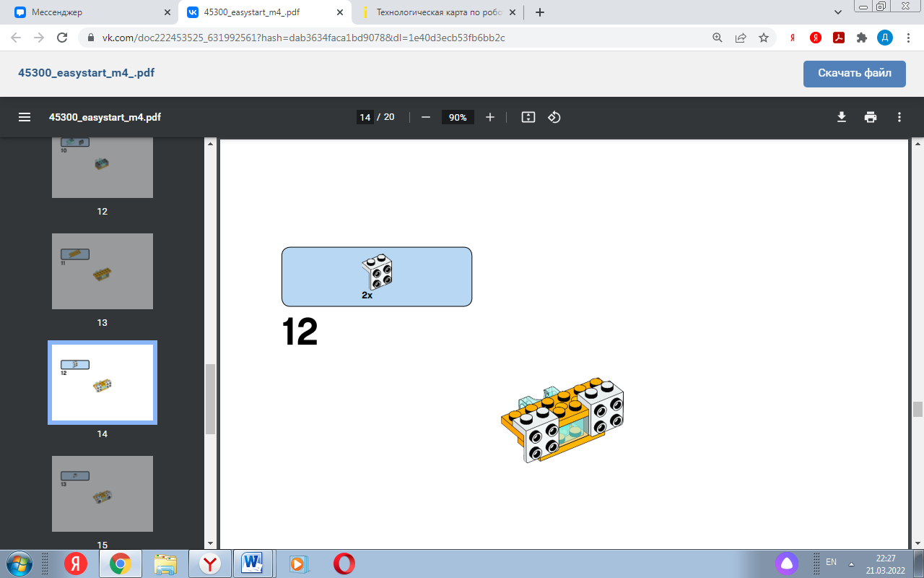The image size is (924, 578).
Task: View site security lock icon
Action: [90, 38]
